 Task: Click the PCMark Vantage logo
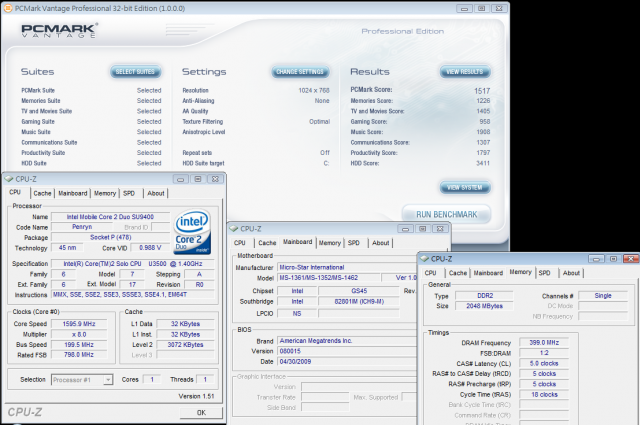[60, 31]
